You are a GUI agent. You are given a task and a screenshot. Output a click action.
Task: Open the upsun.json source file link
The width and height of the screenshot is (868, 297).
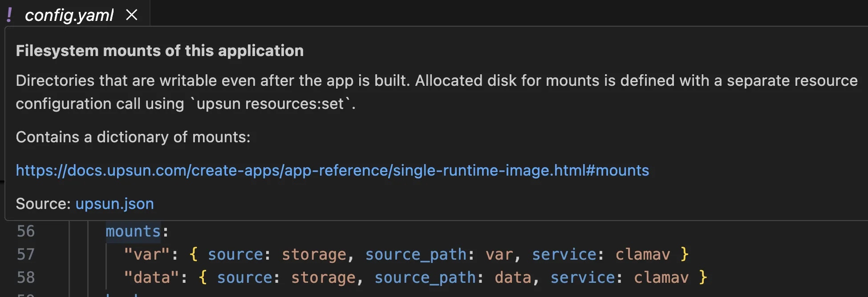pos(114,203)
